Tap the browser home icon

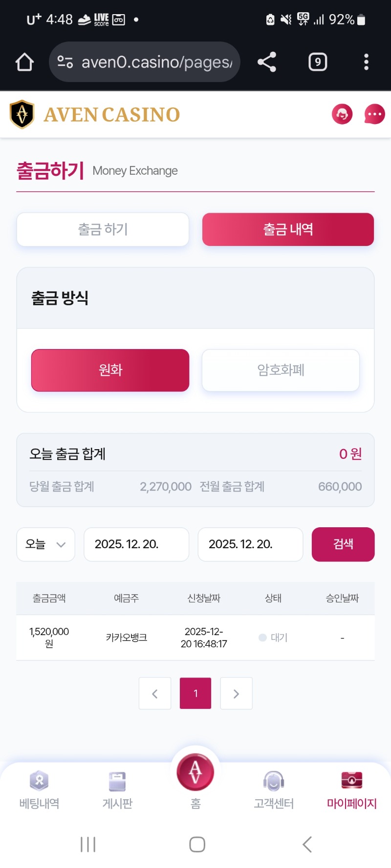[24, 62]
